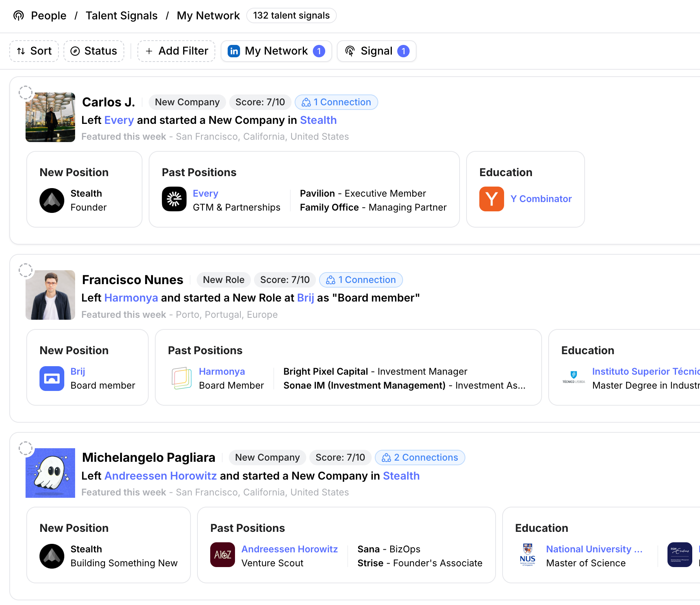Open Instituto Superior Técnico link
The height and width of the screenshot is (605, 700).
646,372
